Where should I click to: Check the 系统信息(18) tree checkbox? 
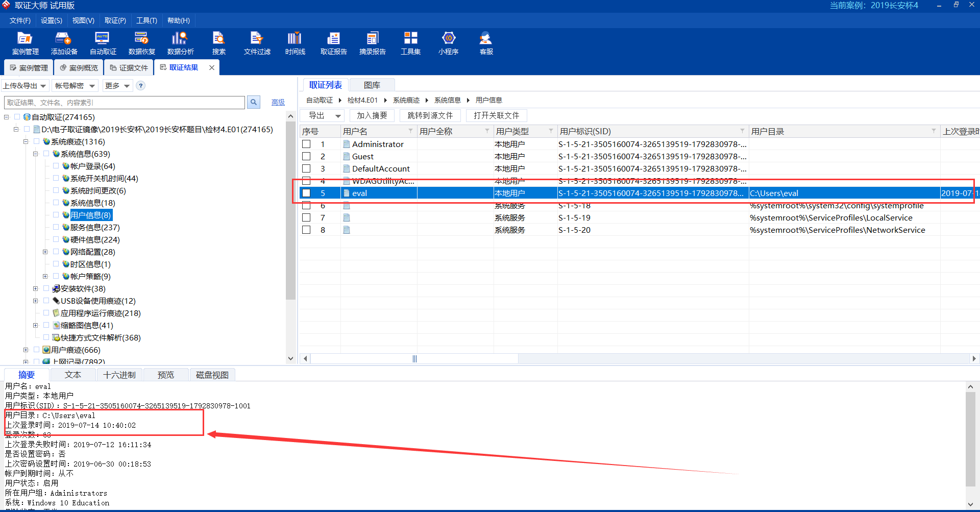pos(56,203)
